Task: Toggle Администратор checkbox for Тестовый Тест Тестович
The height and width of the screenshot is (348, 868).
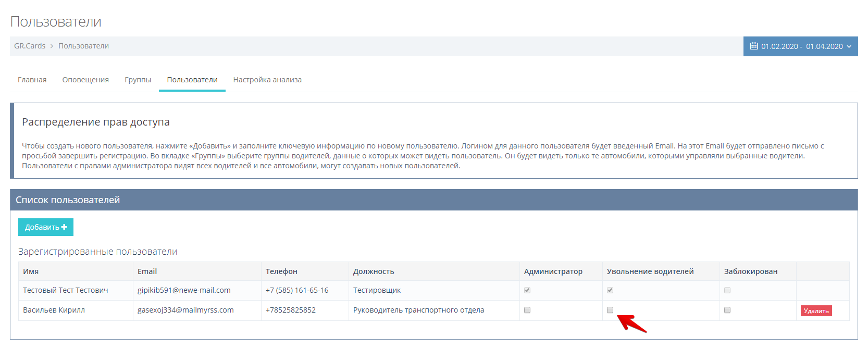Action: pos(527,290)
